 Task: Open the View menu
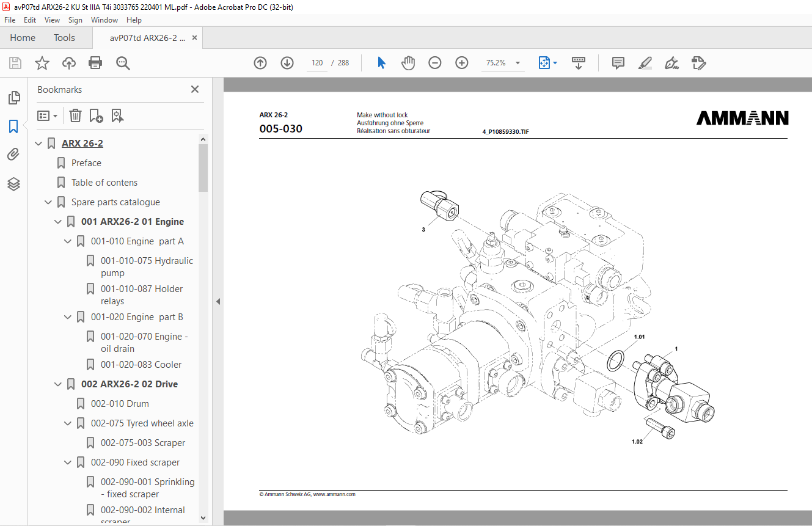coord(52,20)
